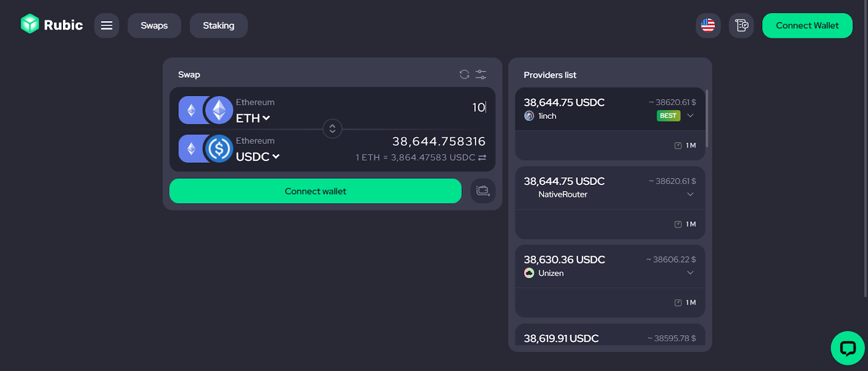The image size is (868, 371).
Task: Click the ~38606.22 $ value
Action: pos(671,259)
